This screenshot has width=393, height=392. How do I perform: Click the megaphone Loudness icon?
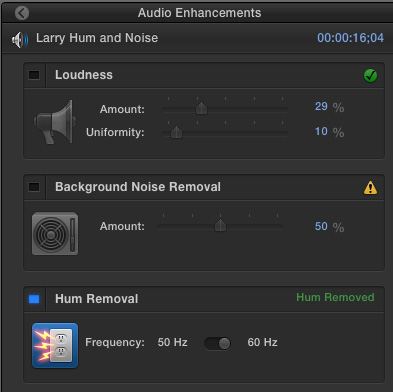(55, 122)
